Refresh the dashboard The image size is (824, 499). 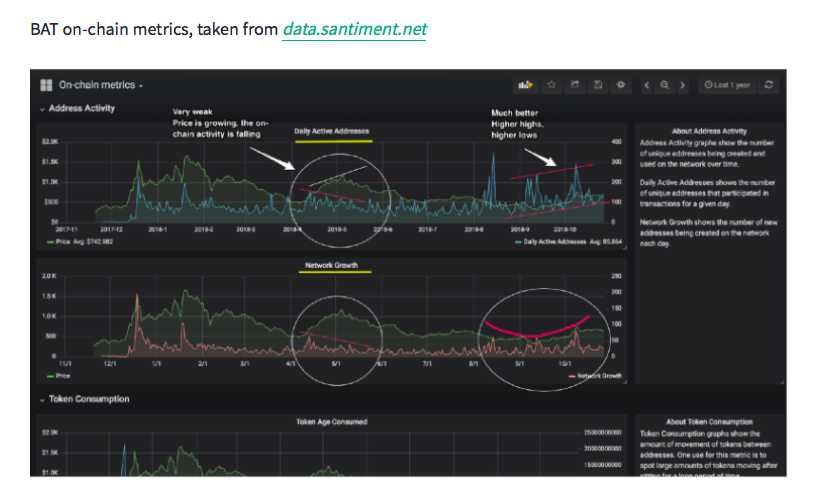tap(768, 86)
